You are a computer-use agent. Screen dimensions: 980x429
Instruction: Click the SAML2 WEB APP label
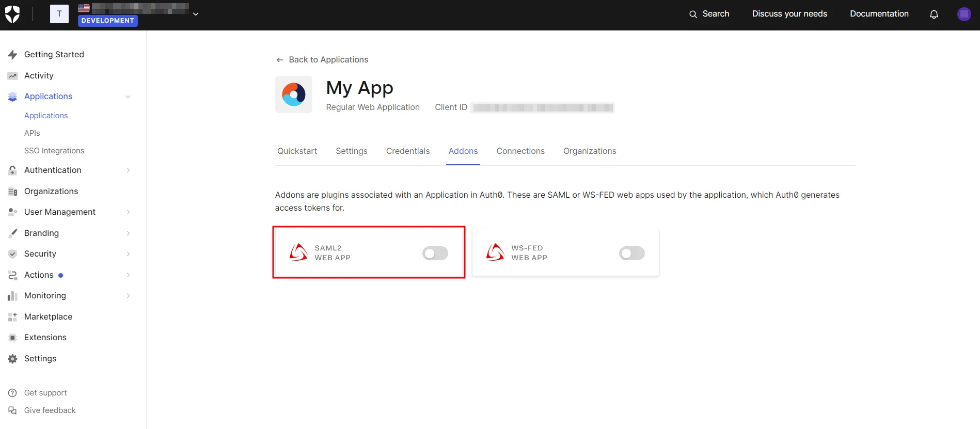pyautogui.click(x=333, y=253)
